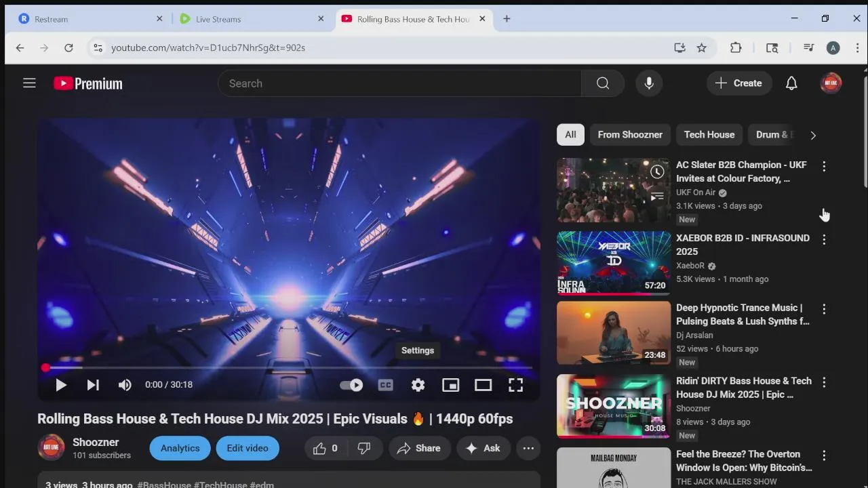This screenshot has height=488, width=868.
Task: Click the #BassHouse hashtag
Action: 163,485
